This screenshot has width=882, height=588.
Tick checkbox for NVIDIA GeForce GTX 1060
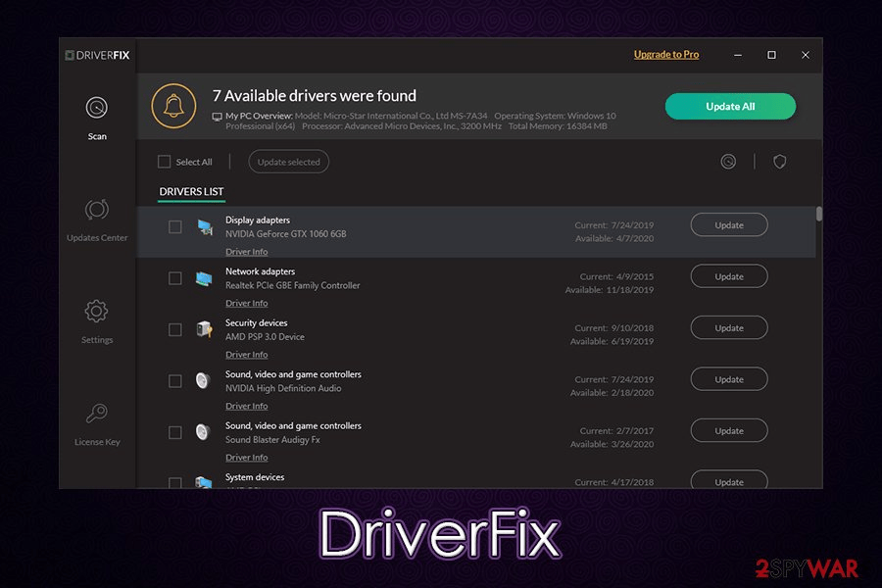click(175, 227)
